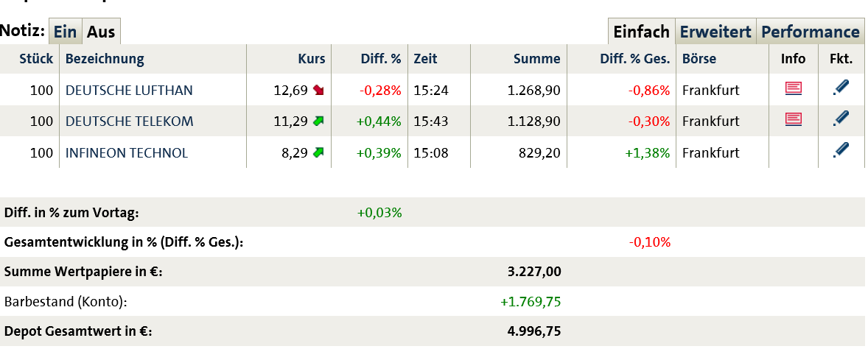Image resolution: width=868 pixels, height=363 pixels.
Task: Switch to the Erweitert view tab
Action: coord(715,32)
